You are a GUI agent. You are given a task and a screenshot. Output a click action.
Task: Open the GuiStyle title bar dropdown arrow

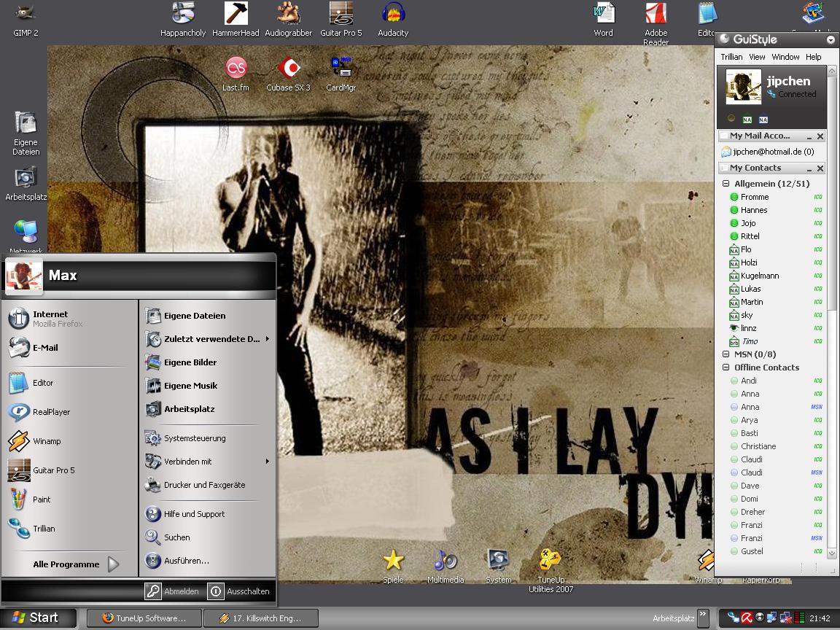click(x=831, y=39)
